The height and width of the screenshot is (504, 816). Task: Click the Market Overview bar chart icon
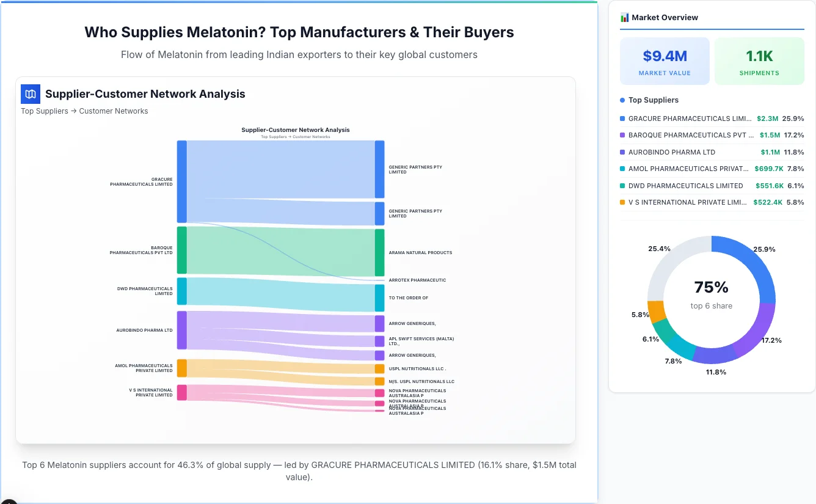coord(624,17)
